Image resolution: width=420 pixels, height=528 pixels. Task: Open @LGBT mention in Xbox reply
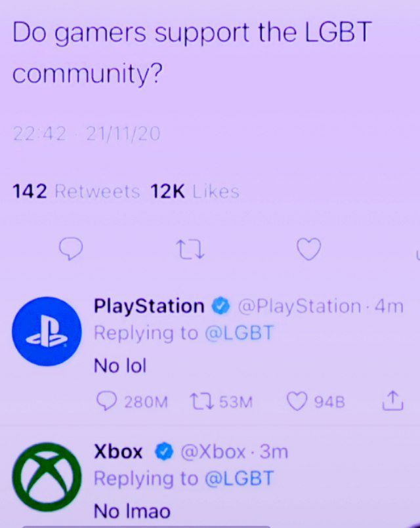239,479
